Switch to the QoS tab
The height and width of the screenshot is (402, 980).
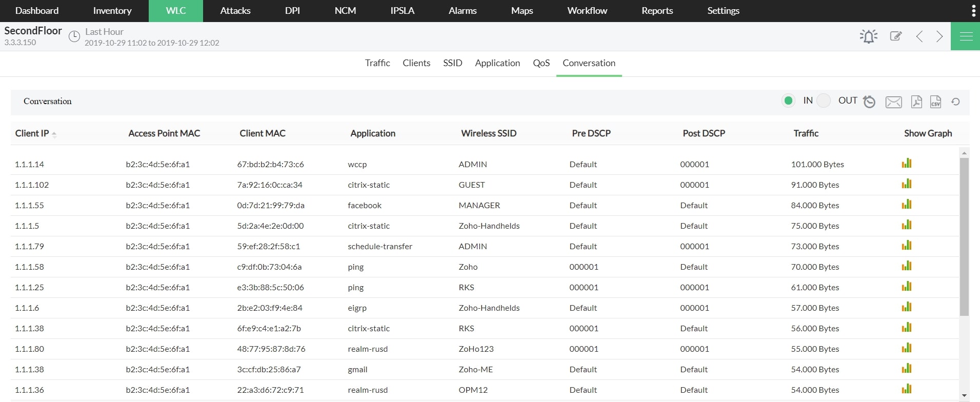pyautogui.click(x=541, y=63)
